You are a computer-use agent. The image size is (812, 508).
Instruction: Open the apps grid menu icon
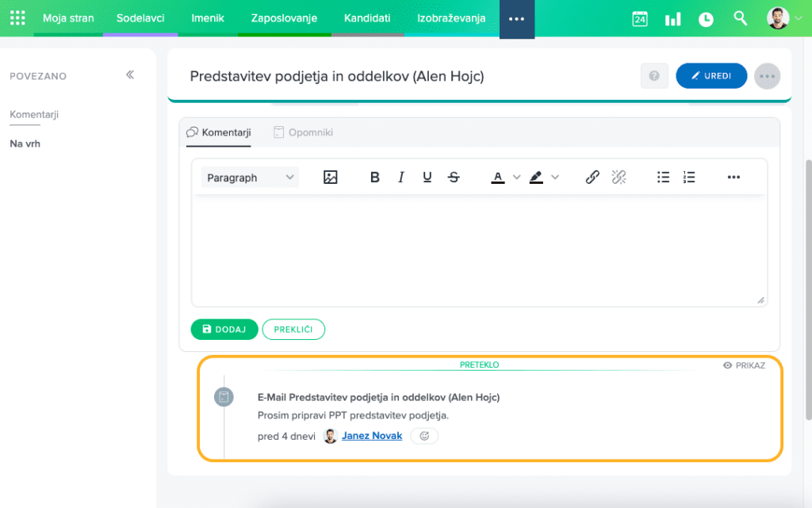pos(17,18)
